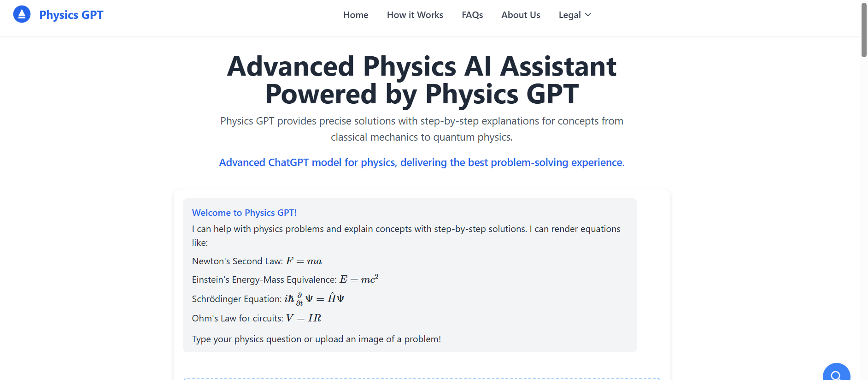The image size is (868, 380).
Task: Follow the Advanced ChatGPT model for physics link
Action: tap(422, 162)
